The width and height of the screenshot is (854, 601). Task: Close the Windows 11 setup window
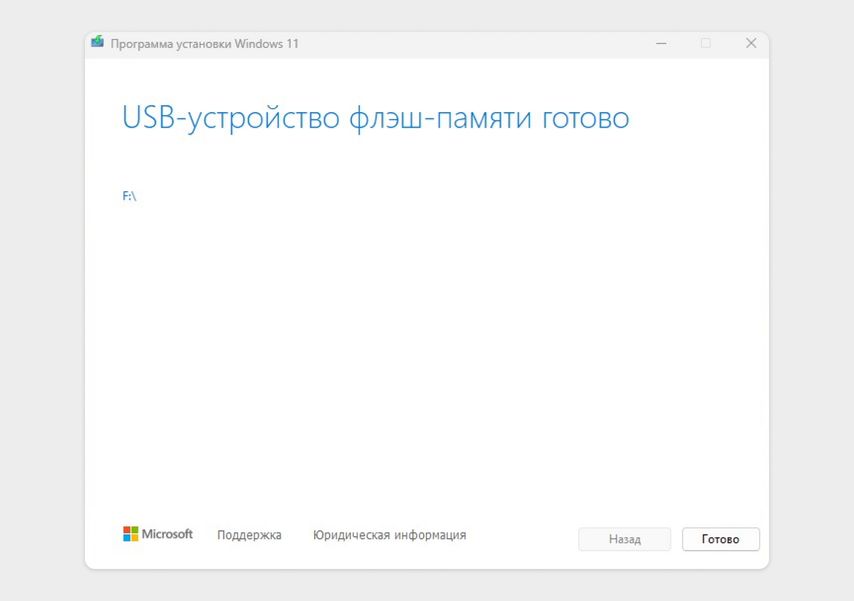click(x=751, y=44)
